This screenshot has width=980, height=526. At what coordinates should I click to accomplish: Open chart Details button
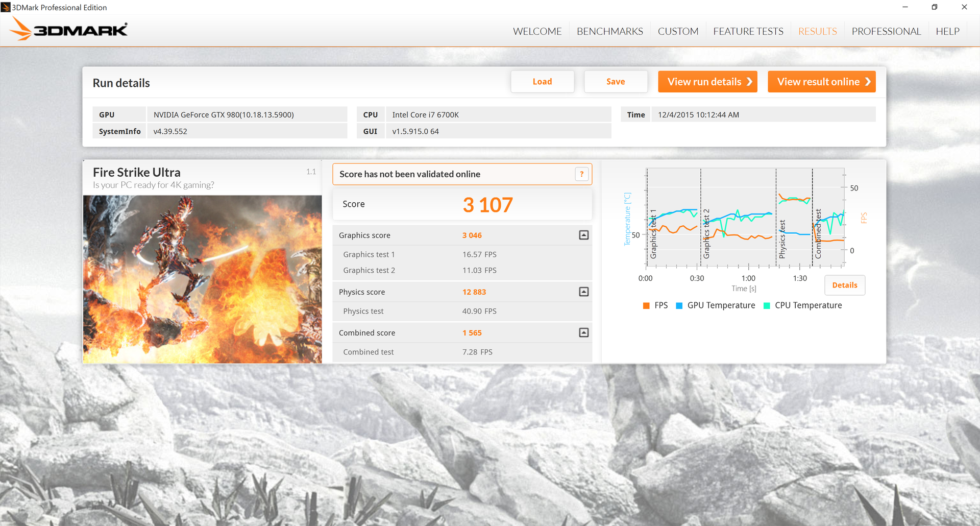[x=845, y=285]
